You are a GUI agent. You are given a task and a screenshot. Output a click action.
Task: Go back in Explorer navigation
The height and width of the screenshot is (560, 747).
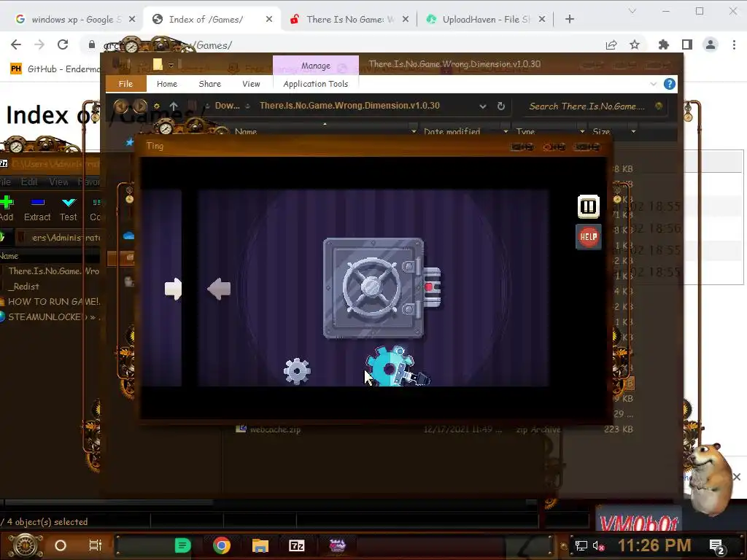(x=121, y=106)
